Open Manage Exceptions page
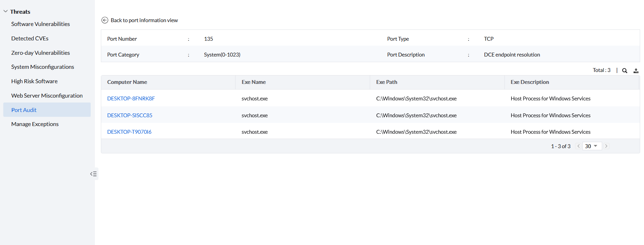 (x=35, y=124)
